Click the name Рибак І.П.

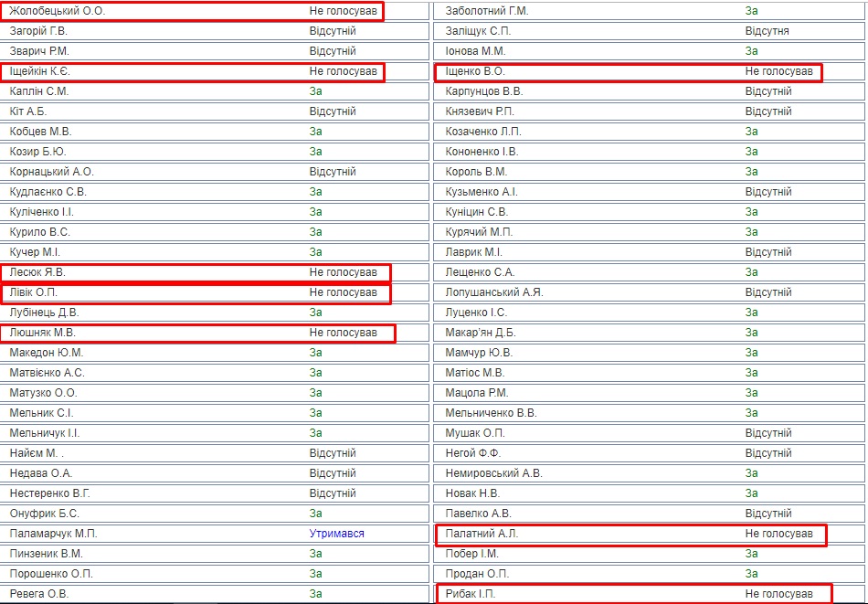point(470,594)
